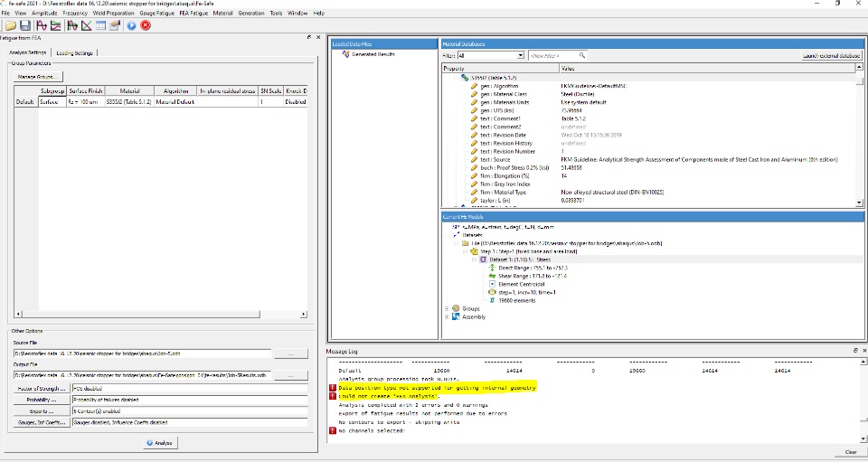Open the Amplitude menu
Image resolution: width=868 pixels, height=462 pixels.
pos(44,13)
